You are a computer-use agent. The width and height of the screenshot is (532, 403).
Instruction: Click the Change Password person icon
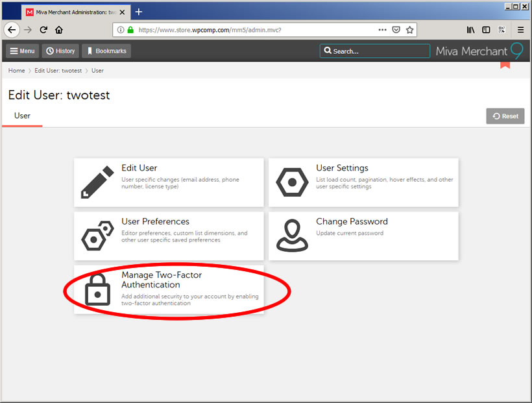coord(292,236)
